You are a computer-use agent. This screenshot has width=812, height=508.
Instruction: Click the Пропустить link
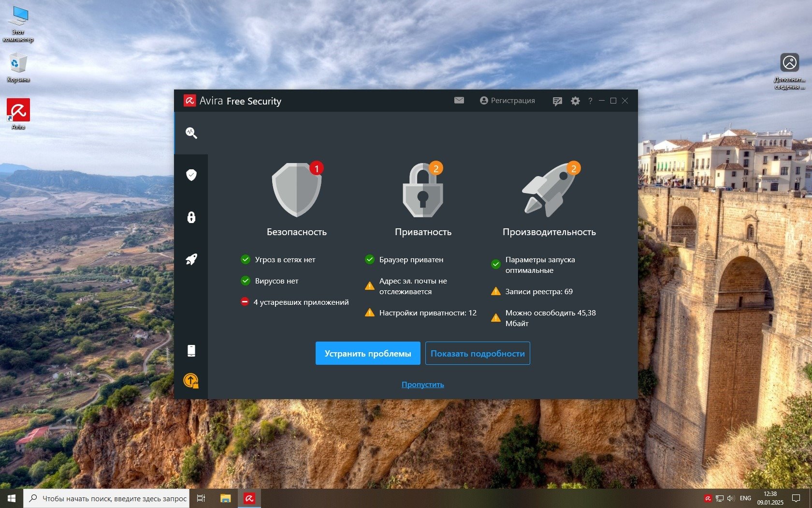423,385
